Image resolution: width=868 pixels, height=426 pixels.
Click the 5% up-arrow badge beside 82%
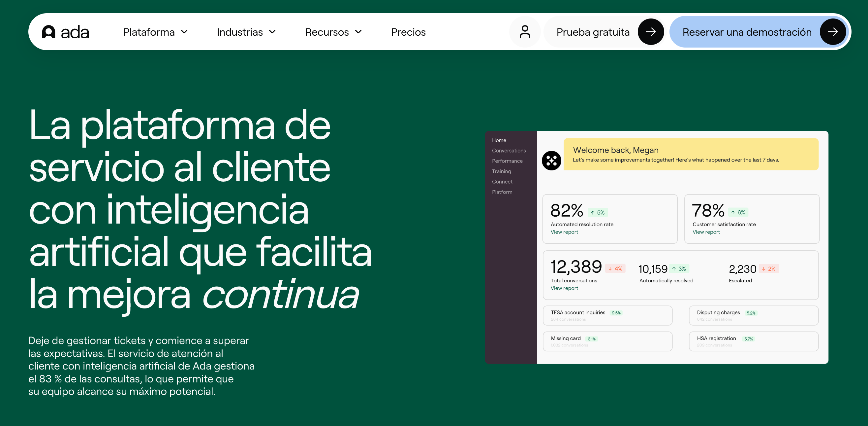tap(598, 212)
